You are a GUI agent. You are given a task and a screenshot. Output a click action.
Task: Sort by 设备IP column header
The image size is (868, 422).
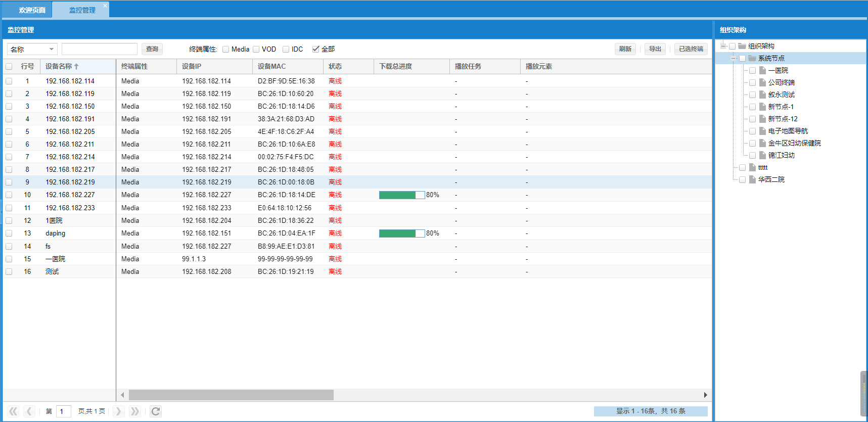coord(214,66)
